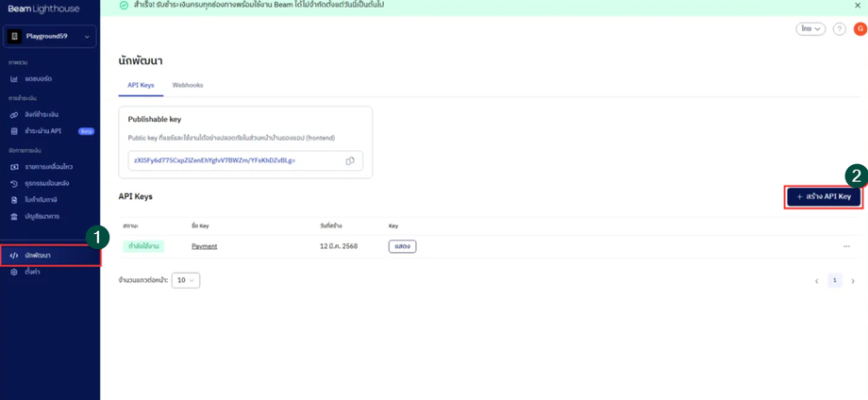This screenshot has height=400, width=868.
Task: Open บัญชีธนาคาร in the sidebar
Action: tap(42, 216)
